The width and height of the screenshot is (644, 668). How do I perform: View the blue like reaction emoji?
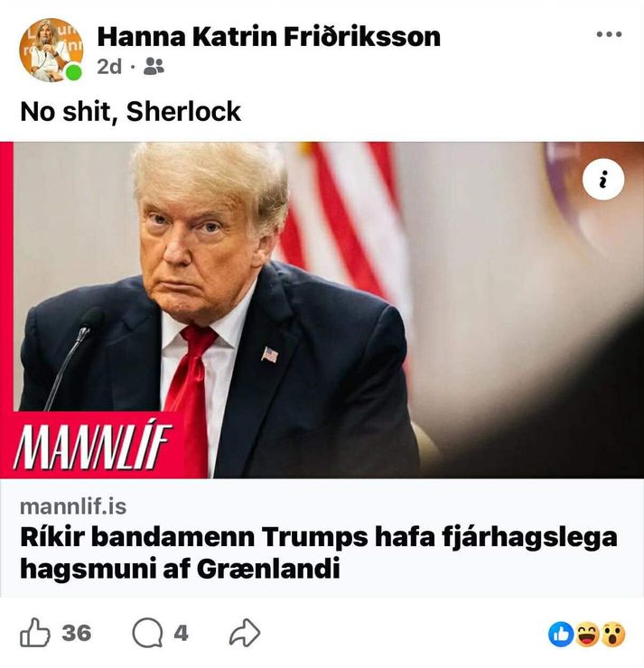click(x=561, y=635)
